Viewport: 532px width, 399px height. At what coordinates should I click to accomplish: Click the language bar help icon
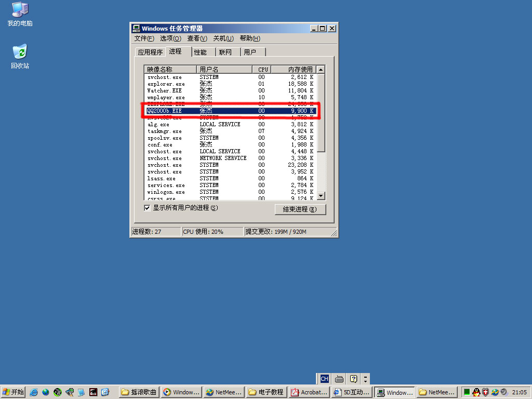pos(353,379)
